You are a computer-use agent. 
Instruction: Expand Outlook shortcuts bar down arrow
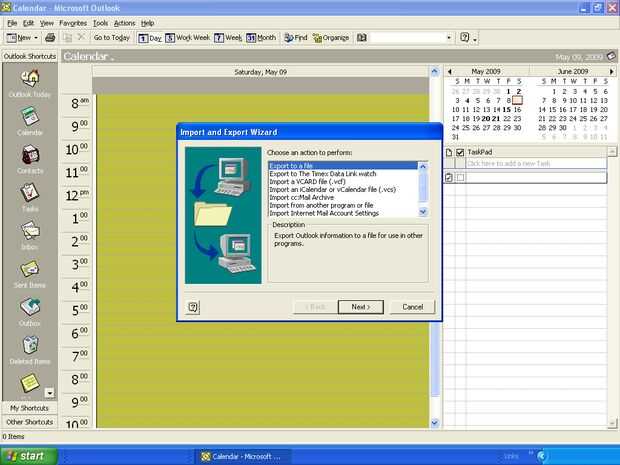(x=49, y=393)
